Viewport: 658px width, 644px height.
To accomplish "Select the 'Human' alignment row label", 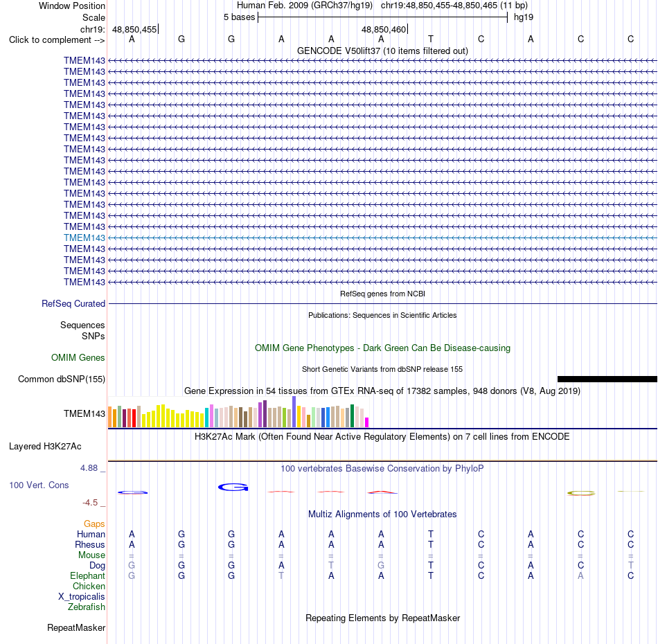I will point(91,534).
